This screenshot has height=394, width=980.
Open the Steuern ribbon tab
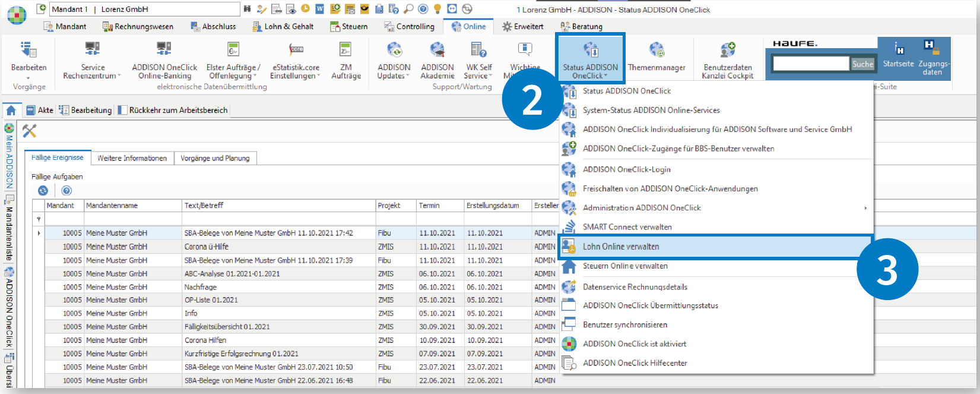click(x=348, y=26)
